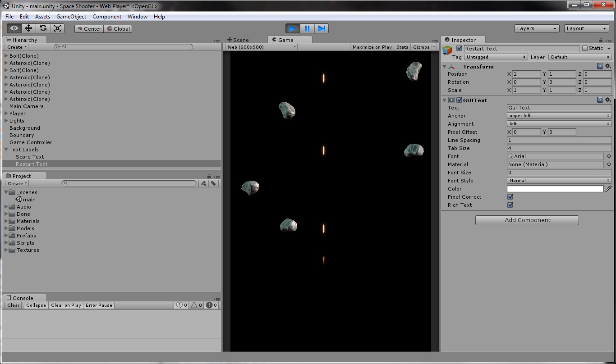
Task: Click the Add Component button
Action: click(527, 220)
